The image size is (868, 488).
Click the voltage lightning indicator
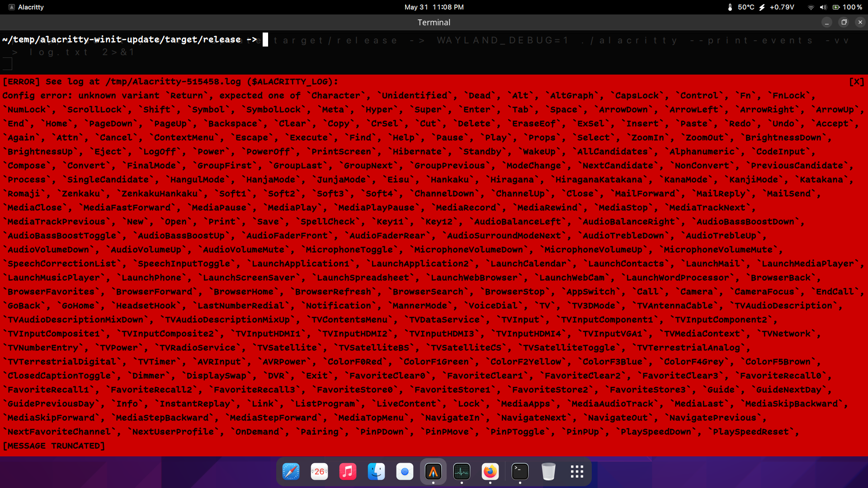[762, 7]
